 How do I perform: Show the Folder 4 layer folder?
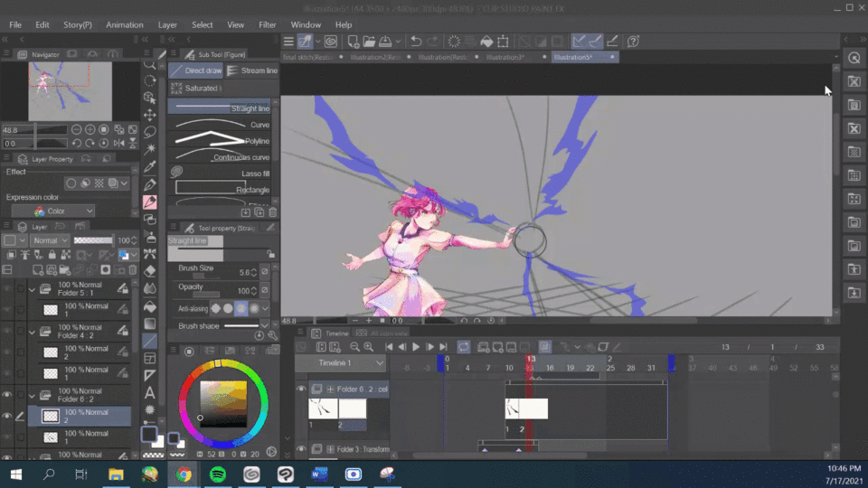point(7,332)
